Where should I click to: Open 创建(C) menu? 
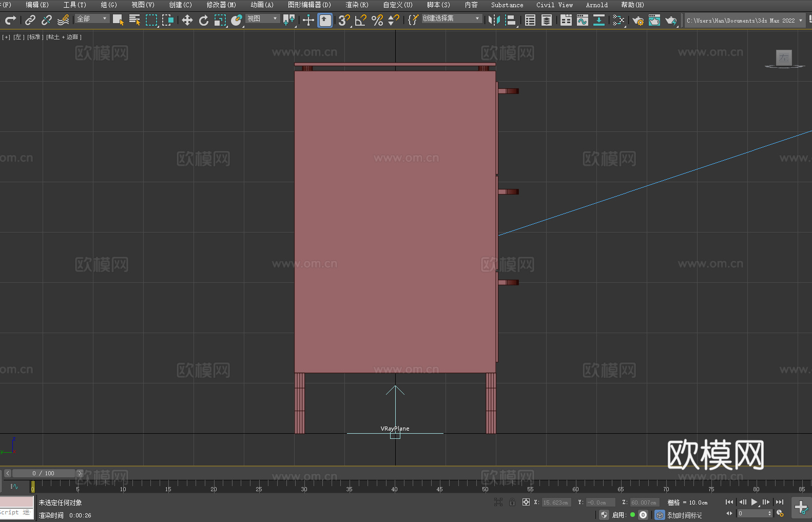(180, 5)
